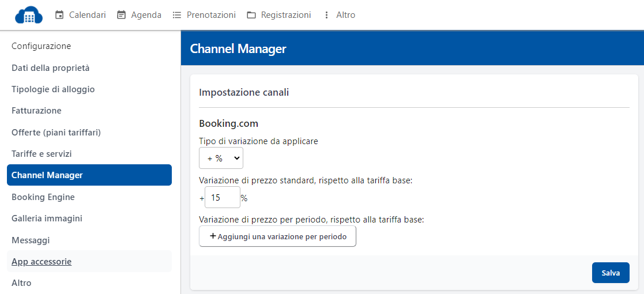
Task: Open Booking Engine settings
Action: coord(43,197)
